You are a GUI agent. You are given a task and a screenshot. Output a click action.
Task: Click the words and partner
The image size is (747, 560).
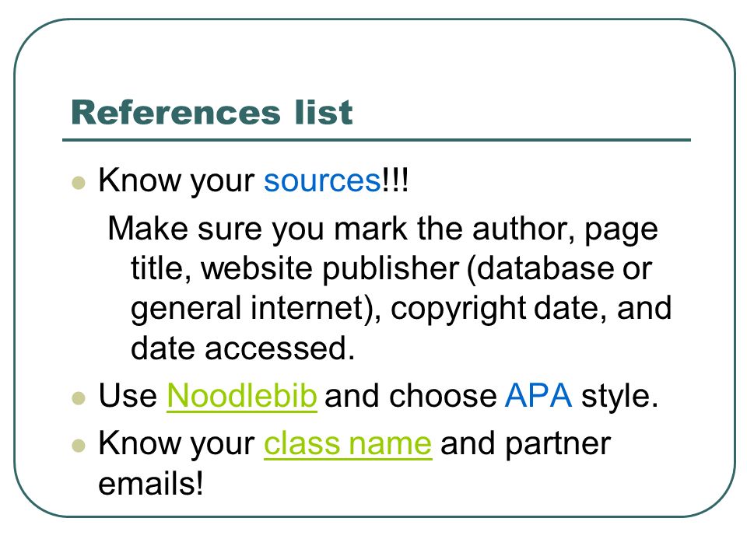click(x=525, y=444)
